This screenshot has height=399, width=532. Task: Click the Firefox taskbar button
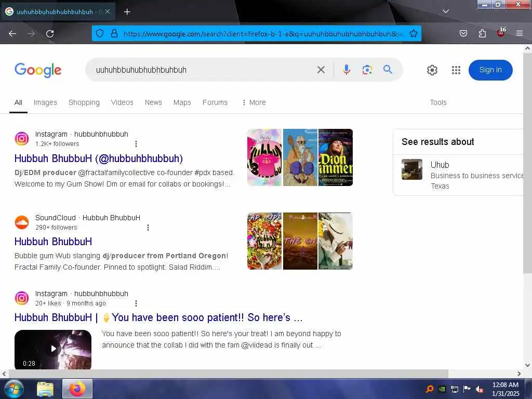point(77,389)
